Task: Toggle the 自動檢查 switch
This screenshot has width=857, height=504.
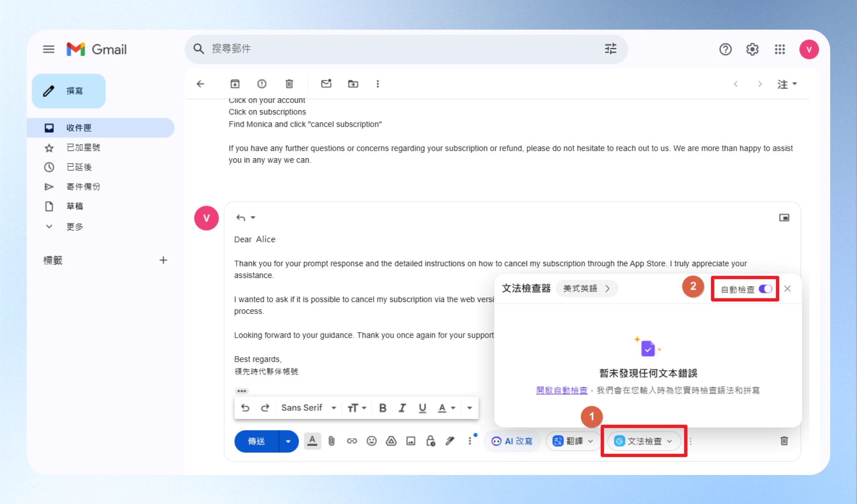Action: pos(765,289)
